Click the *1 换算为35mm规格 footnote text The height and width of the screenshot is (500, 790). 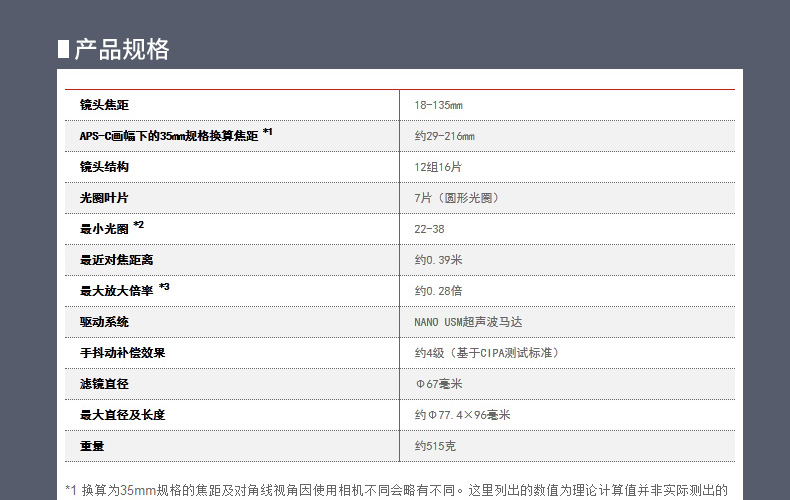point(397,490)
